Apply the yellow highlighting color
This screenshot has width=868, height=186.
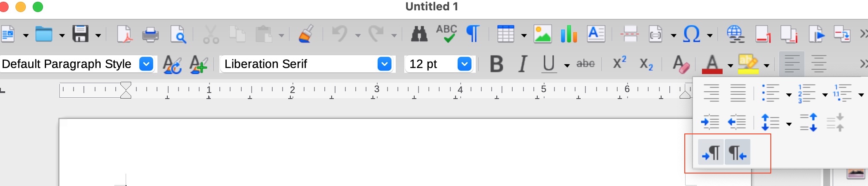coord(748,64)
